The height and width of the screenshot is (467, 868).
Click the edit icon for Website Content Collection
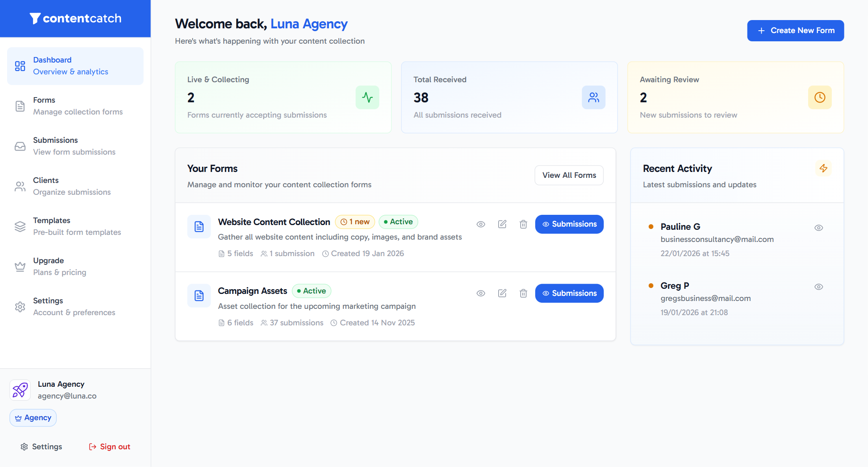tap(502, 224)
